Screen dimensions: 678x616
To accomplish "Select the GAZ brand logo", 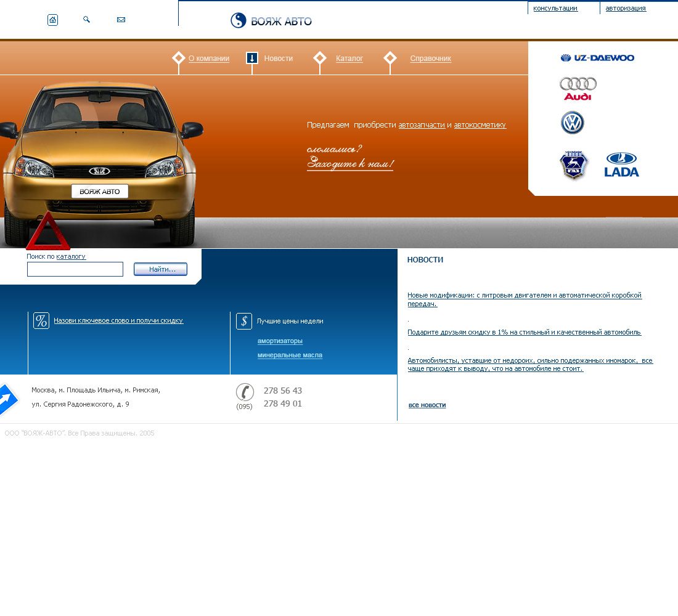I will pyautogui.click(x=573, y=165).
